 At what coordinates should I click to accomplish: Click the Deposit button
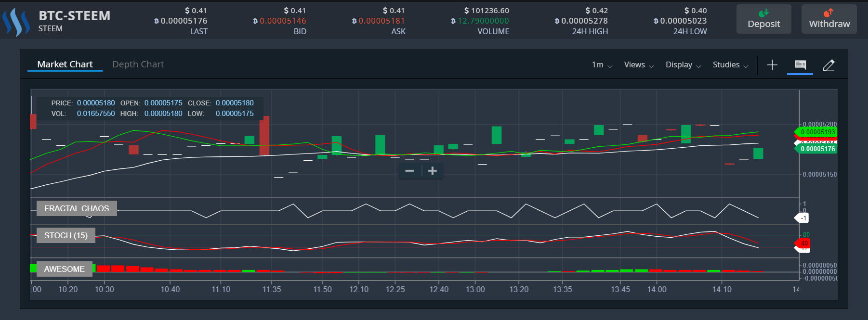coord(764,19)
